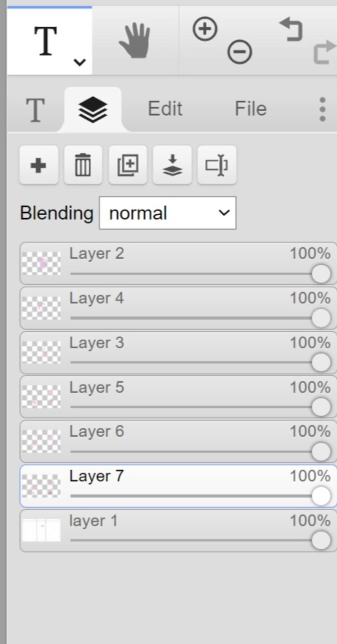The height and width of the screenshot is (644, 337).
Task: Duplicate the current layer
Action: 128,165
